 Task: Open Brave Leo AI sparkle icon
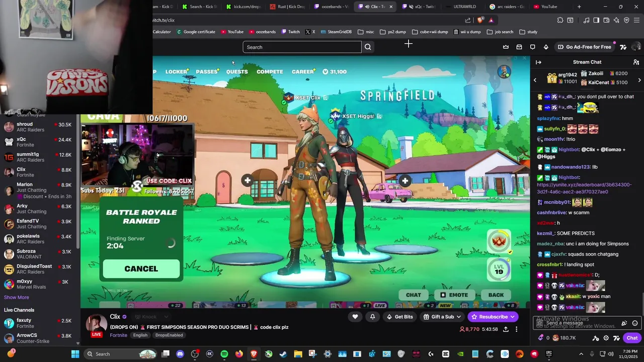click(616, 20)
